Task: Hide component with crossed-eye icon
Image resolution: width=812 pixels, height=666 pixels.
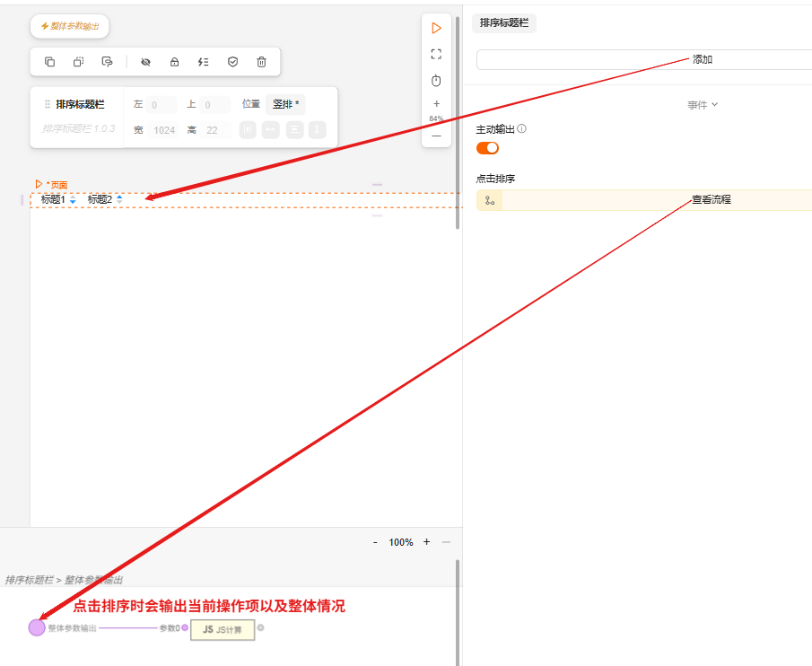Action: [145, 62]
